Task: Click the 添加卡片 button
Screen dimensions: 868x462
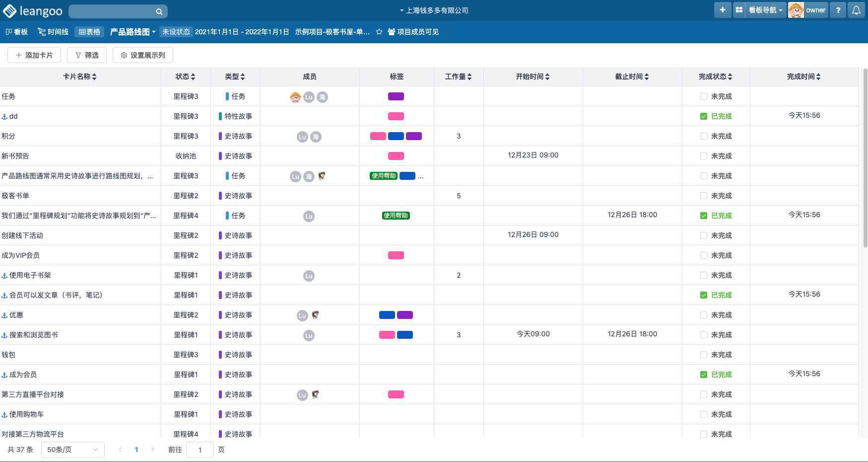Action: tap(34, 55)
